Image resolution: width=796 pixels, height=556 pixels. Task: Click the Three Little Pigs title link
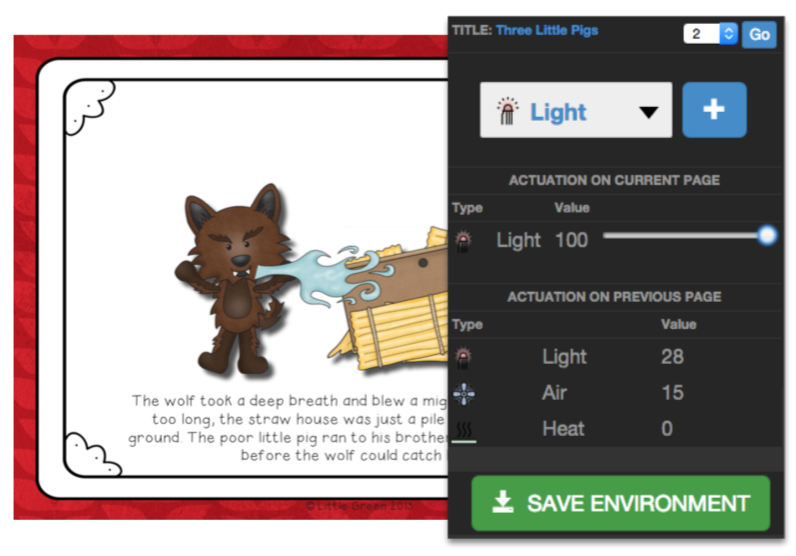[547, 30]
